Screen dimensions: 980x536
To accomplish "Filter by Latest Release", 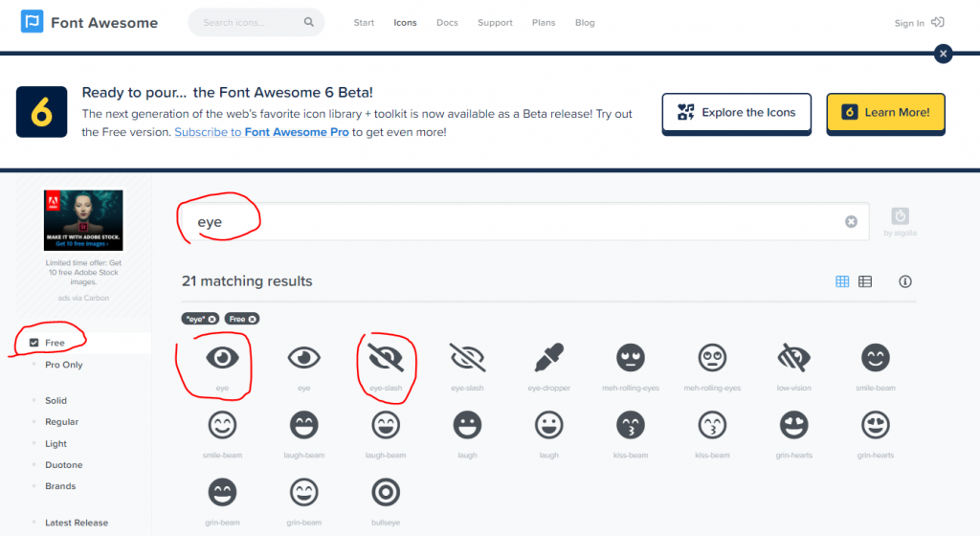I will [x=77, y=523].
